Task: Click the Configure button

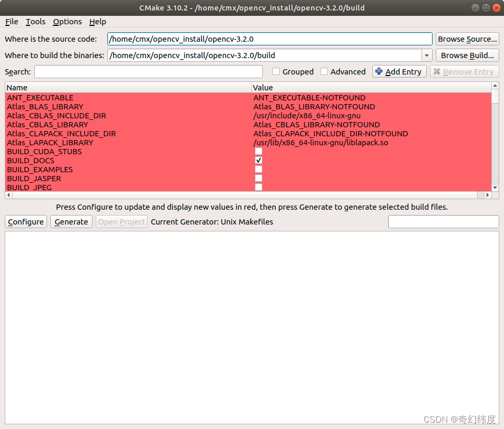Action: click(26, 222)
